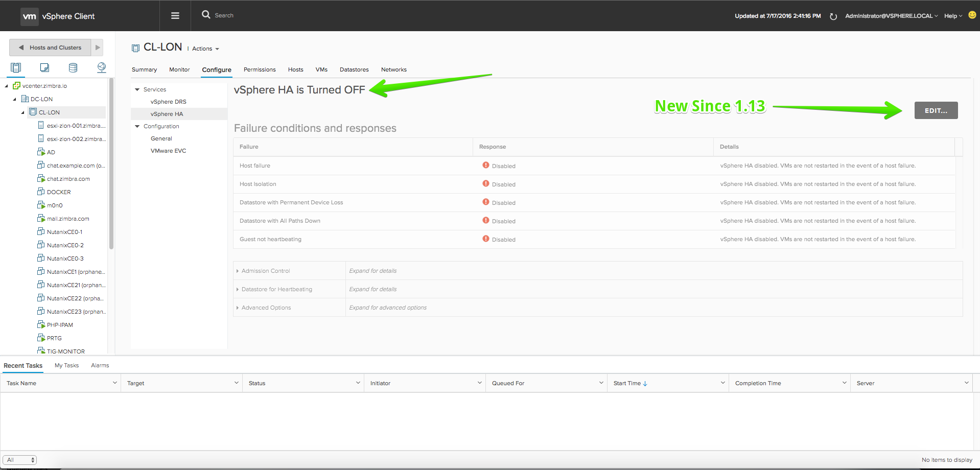Click the refresh icon in header

point(833,16)
